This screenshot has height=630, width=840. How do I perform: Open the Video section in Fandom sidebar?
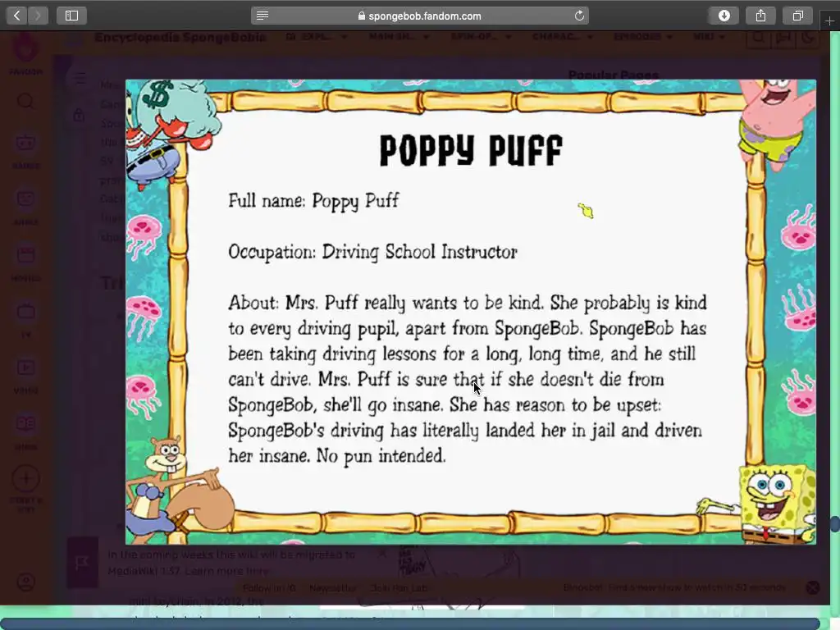25,375
